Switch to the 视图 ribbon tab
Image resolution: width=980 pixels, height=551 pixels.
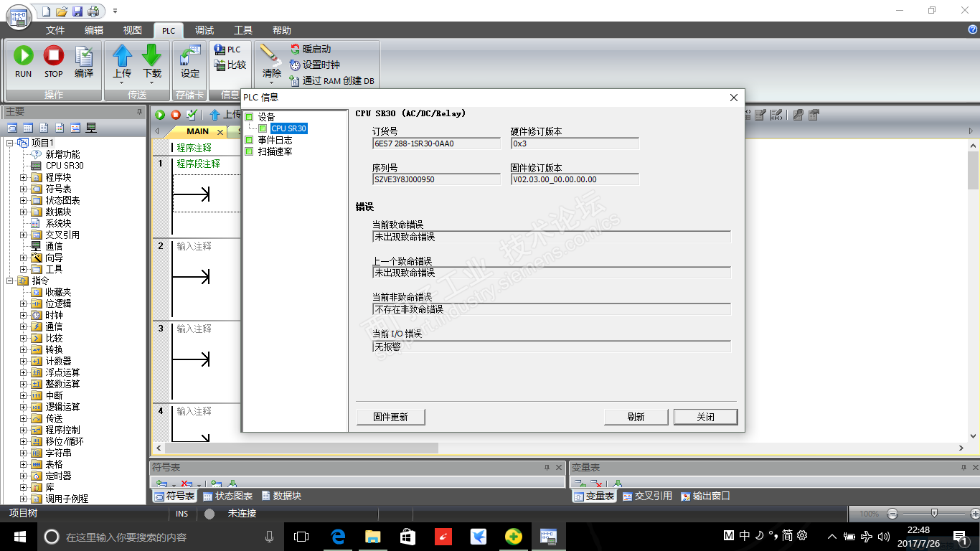[x=133, y=30]
